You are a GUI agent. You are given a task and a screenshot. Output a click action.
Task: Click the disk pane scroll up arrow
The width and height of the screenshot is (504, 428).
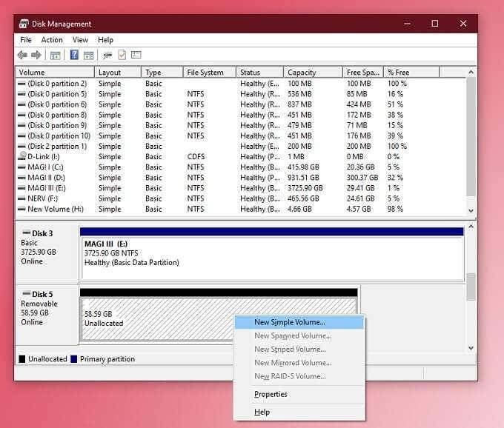pyautogui.click(x=471, y=227)
